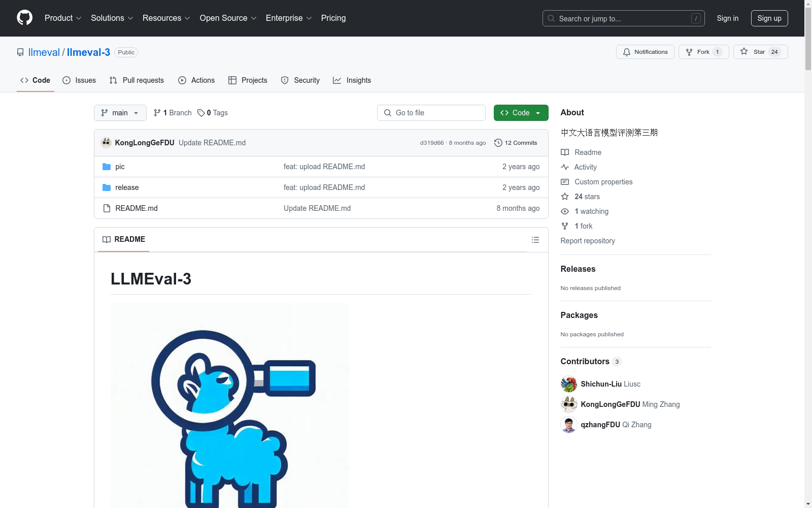812x508 pixels.
Task: Open the release folder
Action: point(127,187)
